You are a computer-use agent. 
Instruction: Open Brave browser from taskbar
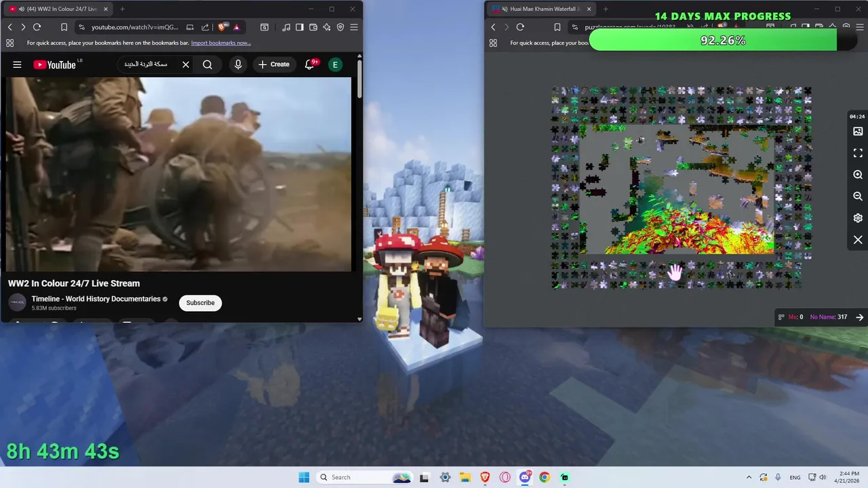click(x=485, y=477)
